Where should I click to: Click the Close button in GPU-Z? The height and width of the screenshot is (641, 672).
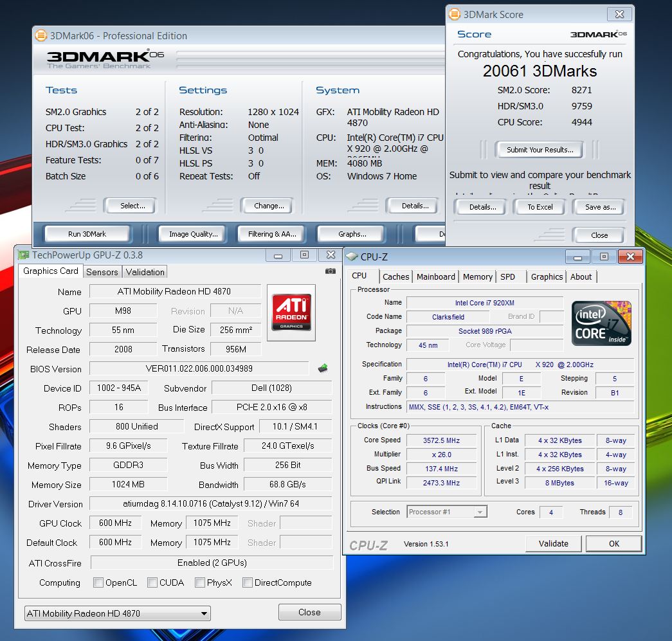click(309, 612)
